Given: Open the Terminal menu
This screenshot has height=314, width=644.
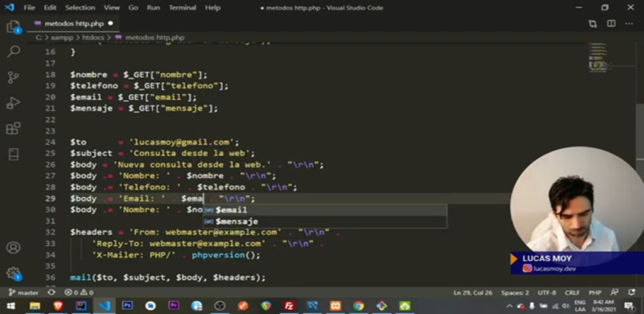Looking at the screenshot, I should (182, 8).
